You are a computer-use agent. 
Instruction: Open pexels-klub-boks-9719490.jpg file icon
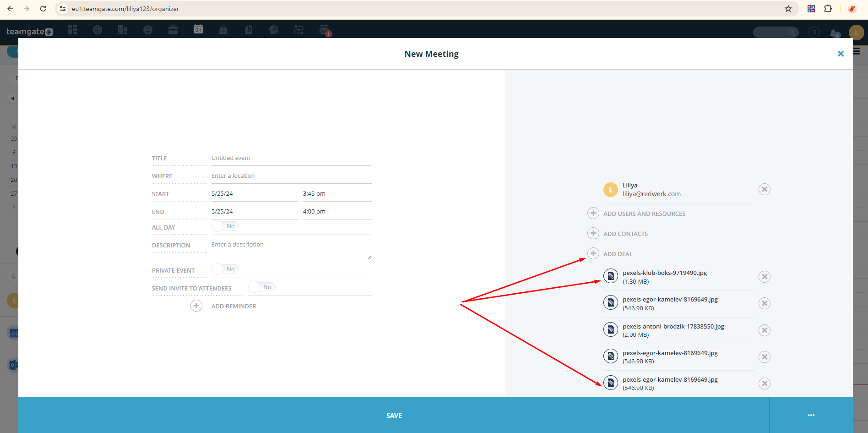pyautogui.click(x=611, y=276)
